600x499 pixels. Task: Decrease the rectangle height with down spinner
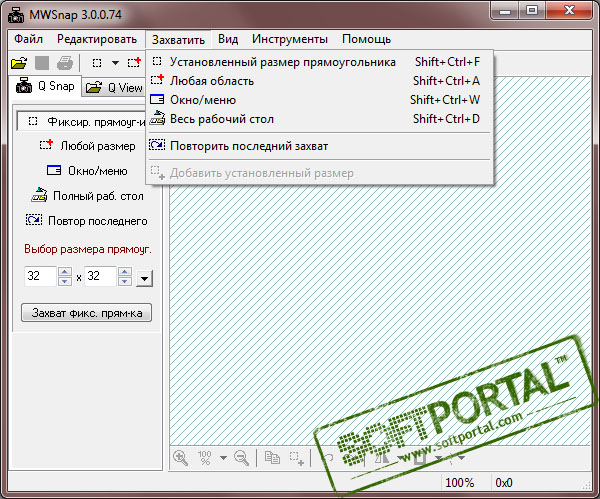click(x=125, y=281)
